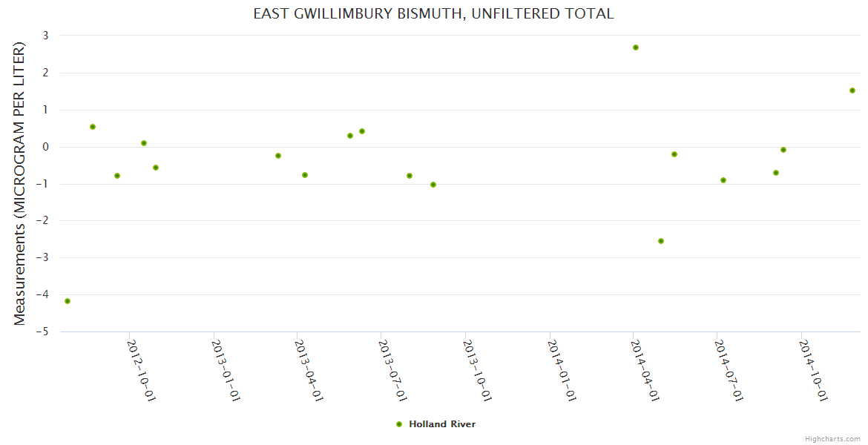Click the data point near -0.9 after 2014-07-01

723,180
